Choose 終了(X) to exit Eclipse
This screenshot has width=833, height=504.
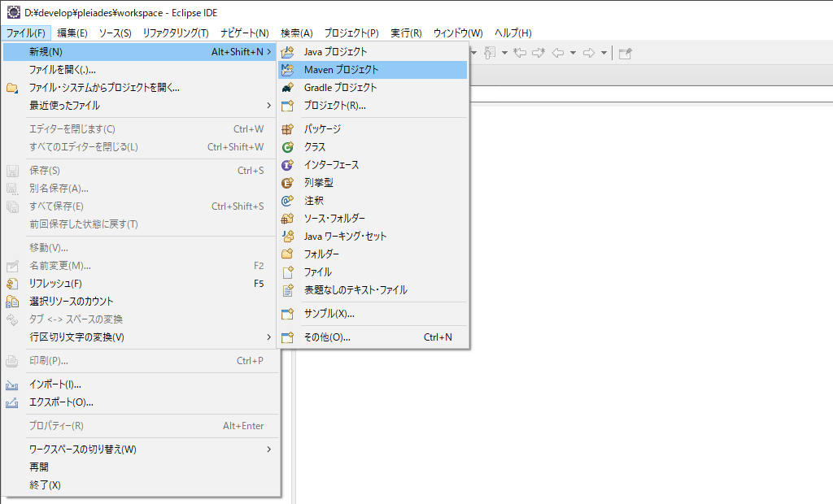tap(141, 484)
